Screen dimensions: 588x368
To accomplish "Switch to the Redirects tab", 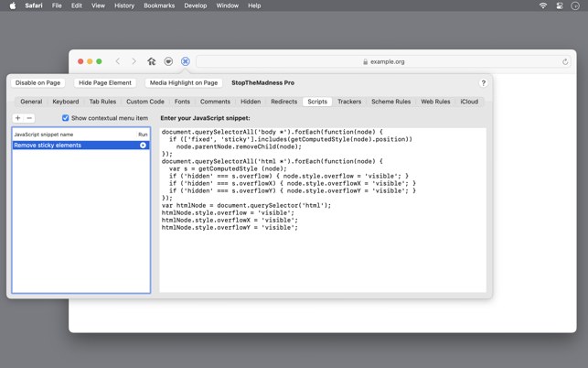I will point(283,102).
